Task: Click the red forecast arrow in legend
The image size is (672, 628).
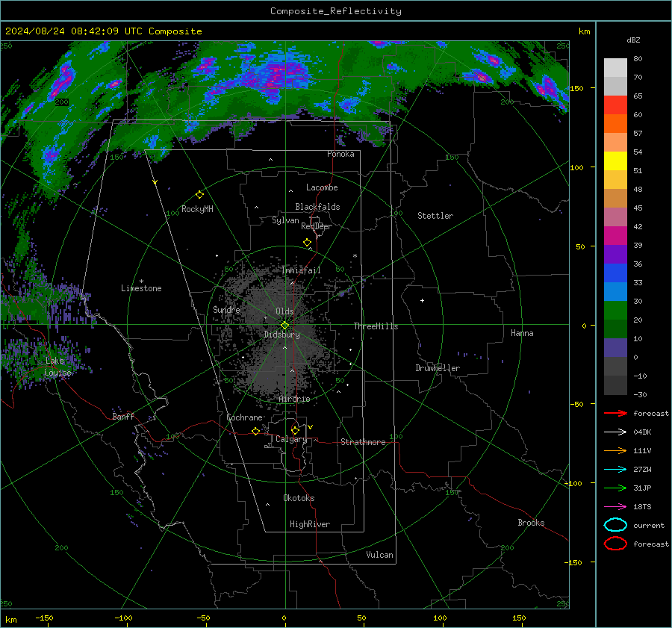Action: click(x=615, y=413)
